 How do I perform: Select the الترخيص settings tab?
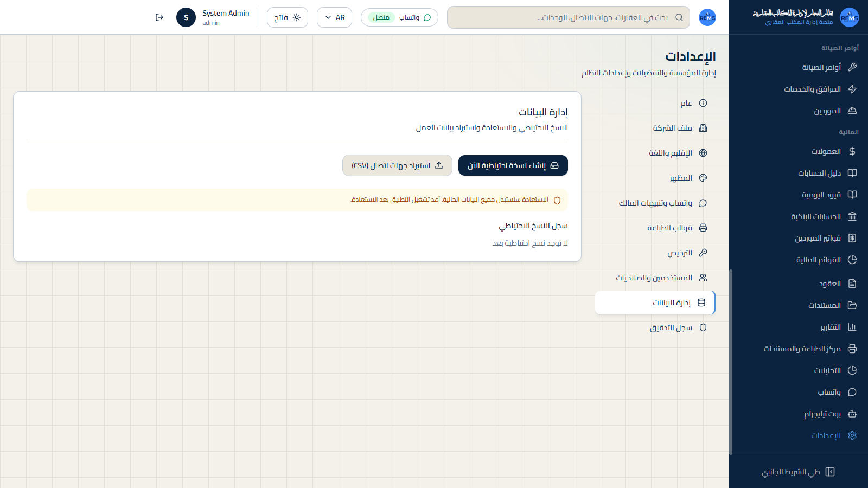655,253
